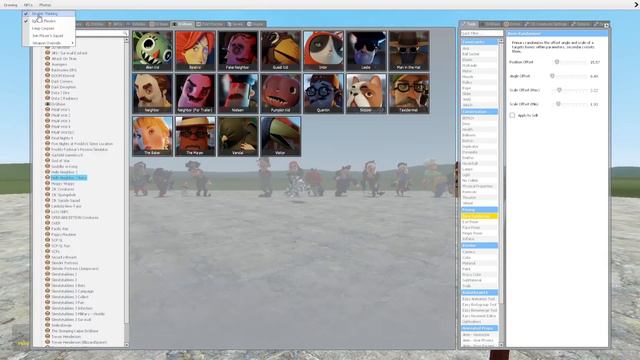Viewport: 640px width, 360px height.
Task: Select the highlighted Bone Randomizer tool
Action: pos(480,216)
